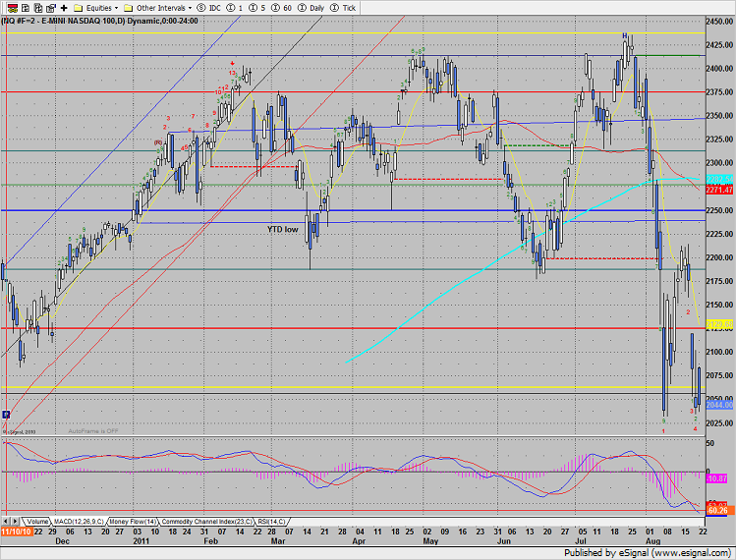Click the plus add icon in toolbar
Screen dimensions: 736x560
click(64, 8)
